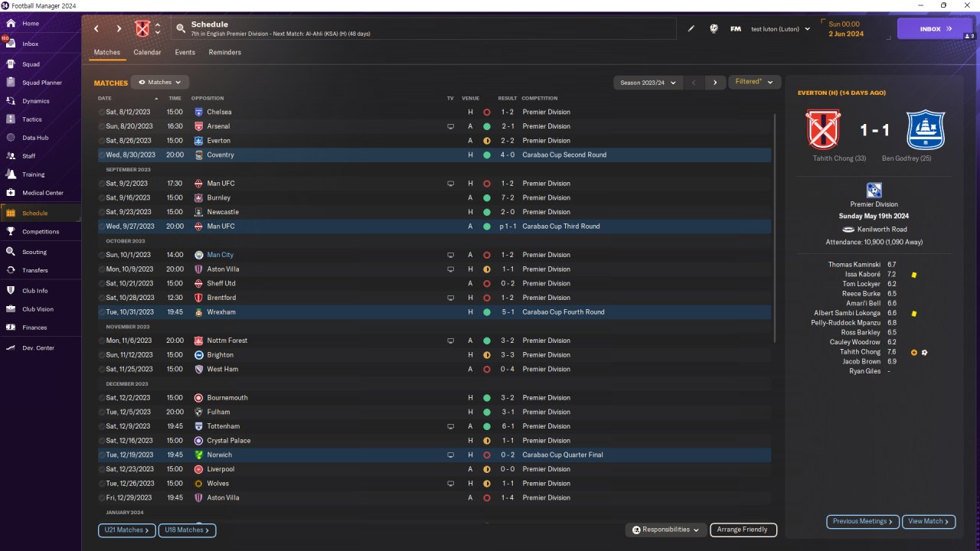Sort matches by the Date column header
Viewport: 980px width, 551px height.
(105, 98)
